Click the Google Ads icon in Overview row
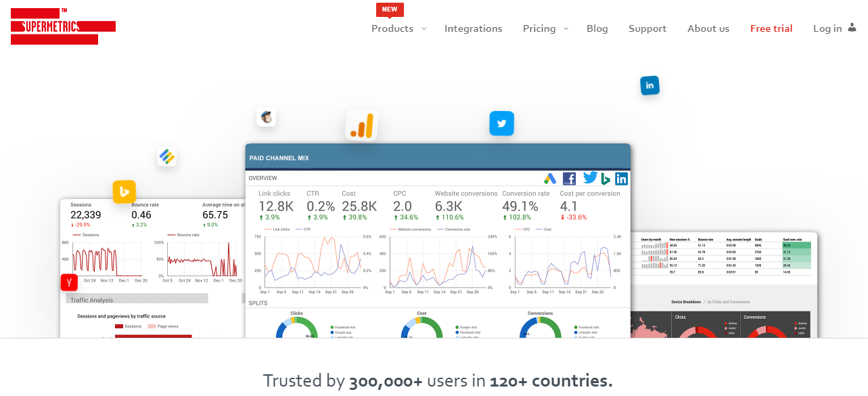868x396 pixels. tap(550, 179)
